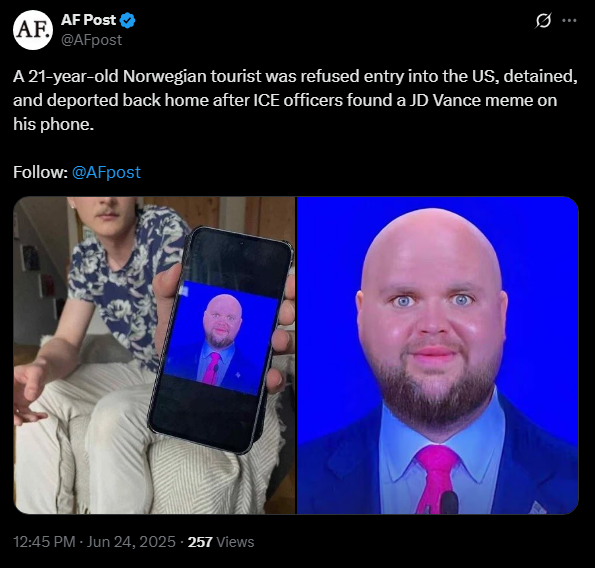Open the AF Post profile avatar
The image size is (595, 568).
[33, 30]
